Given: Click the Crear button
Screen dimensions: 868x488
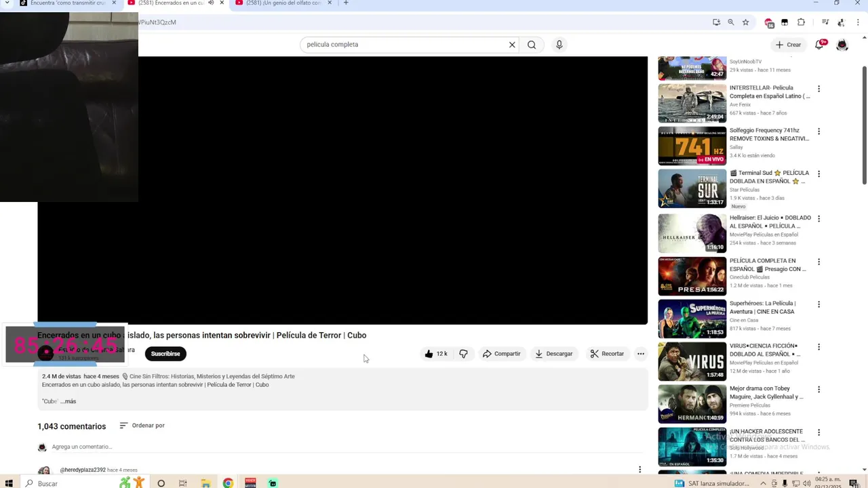Looking at the screenshot, I should (789, 45).
